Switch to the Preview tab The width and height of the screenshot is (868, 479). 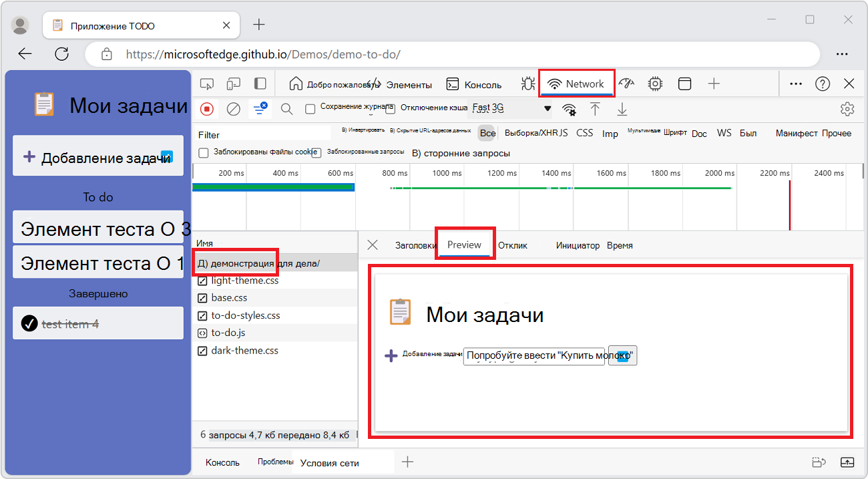pos(465,245)
